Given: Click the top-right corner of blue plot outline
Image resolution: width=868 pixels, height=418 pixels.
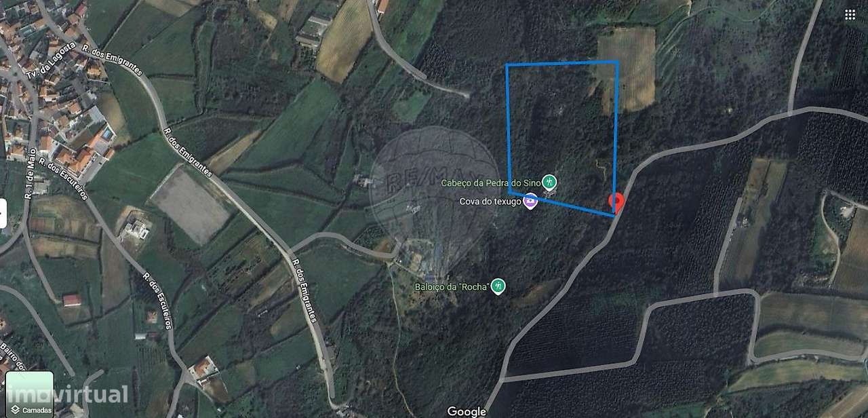Looking at the screenshot, I should point(618,62).
